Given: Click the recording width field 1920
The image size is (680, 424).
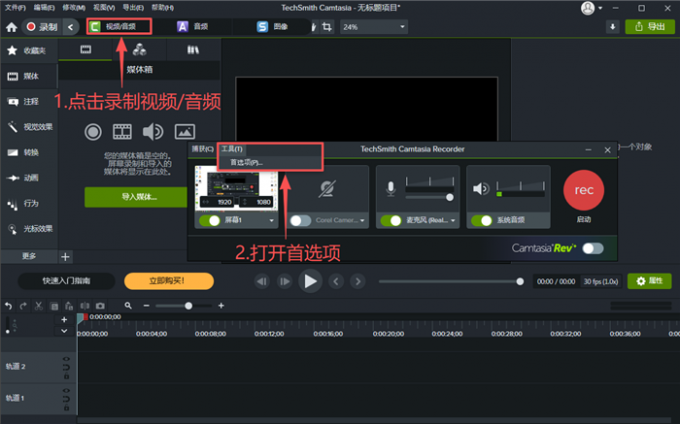Looking at the screenshot, I should click(x=221, y=202).
